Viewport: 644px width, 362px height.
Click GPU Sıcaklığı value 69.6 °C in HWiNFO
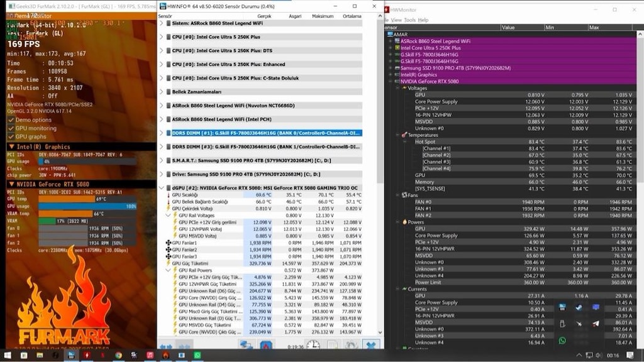tap(263, 195)
